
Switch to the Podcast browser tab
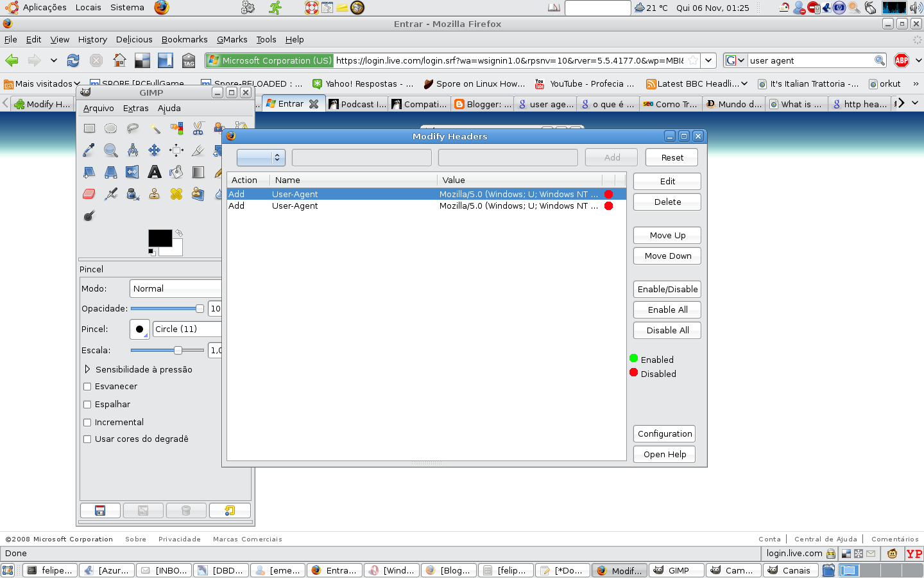pyautogui.click(x=357, y=104)
